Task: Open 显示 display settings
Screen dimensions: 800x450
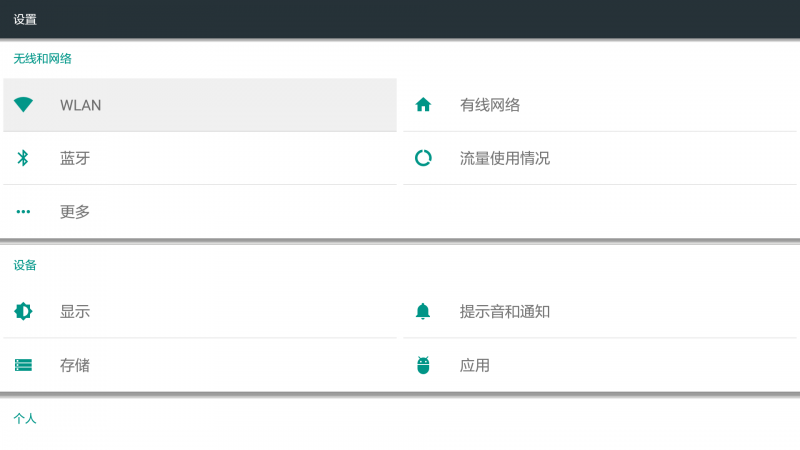Action: click(x=75, y=311)
